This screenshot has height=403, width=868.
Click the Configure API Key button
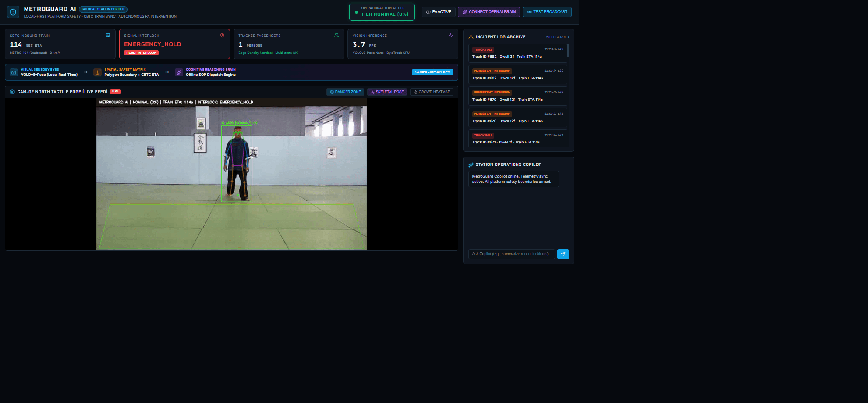432,72
